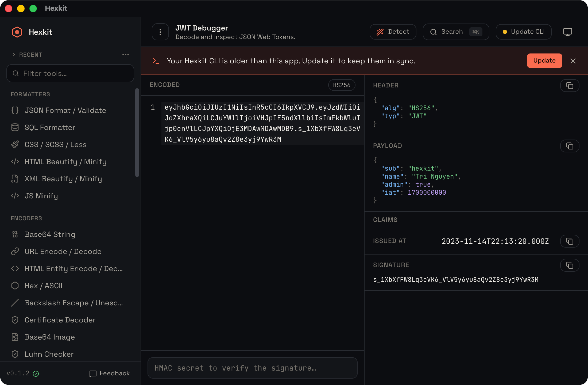Click the 1700000000 iat value
This screenshot has height=385, width=588.
(x=427, y=192)
